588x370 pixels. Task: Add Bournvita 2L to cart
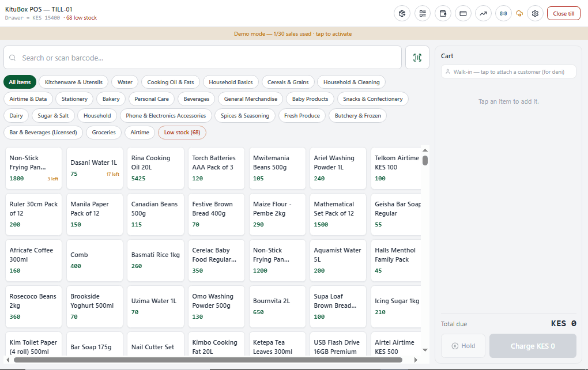tap(277, 307)
